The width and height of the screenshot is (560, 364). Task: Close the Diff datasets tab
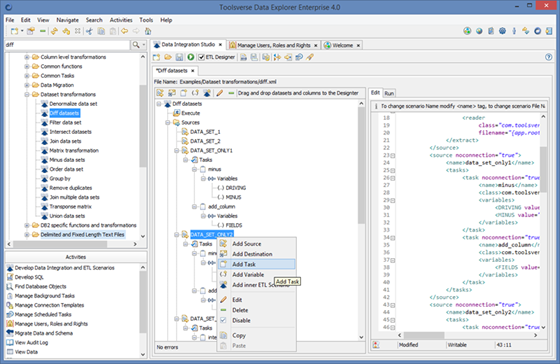pos(192,71)
